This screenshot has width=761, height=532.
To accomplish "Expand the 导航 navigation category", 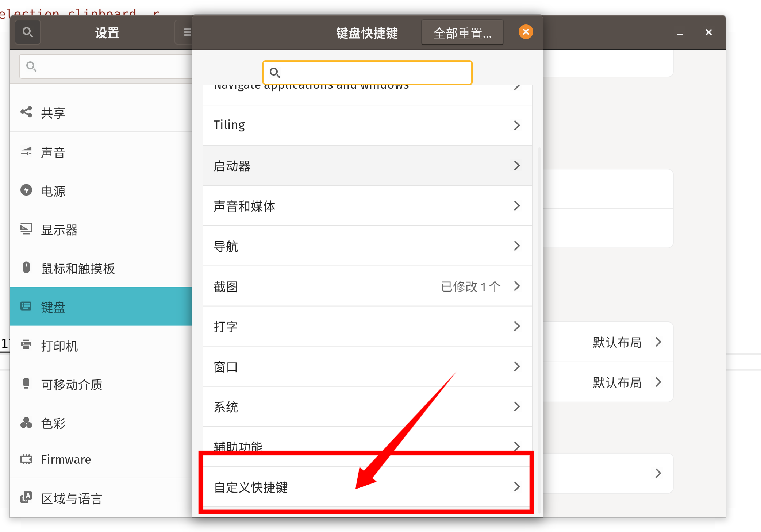I will 367,246.
